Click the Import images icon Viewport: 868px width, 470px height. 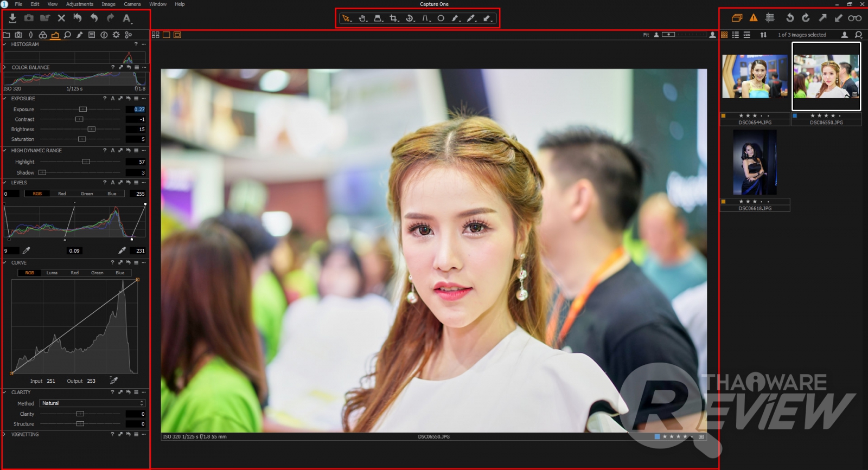point(12,18)
